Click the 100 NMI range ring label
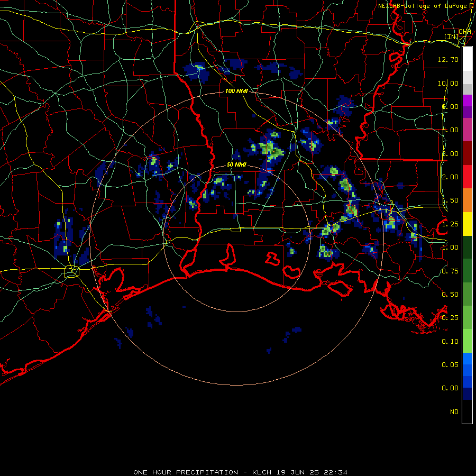 pos(236,91)
